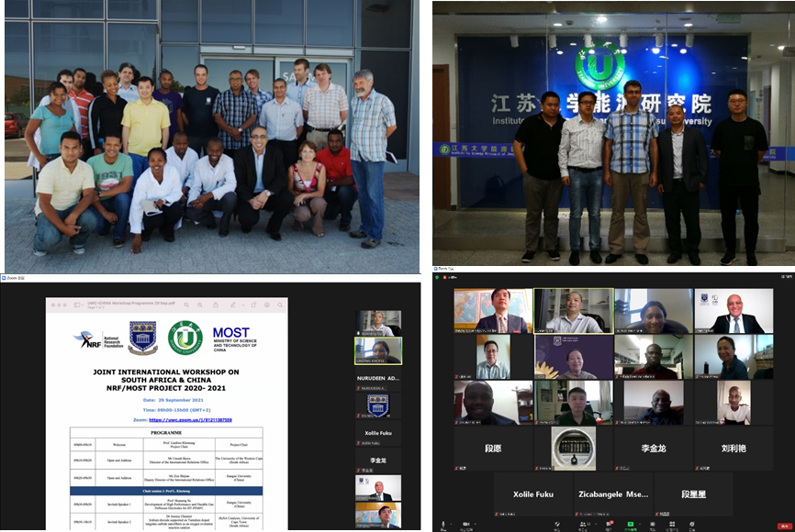Click the red recording indicator icon
This screenshot has height=532, width=795.
443,277
